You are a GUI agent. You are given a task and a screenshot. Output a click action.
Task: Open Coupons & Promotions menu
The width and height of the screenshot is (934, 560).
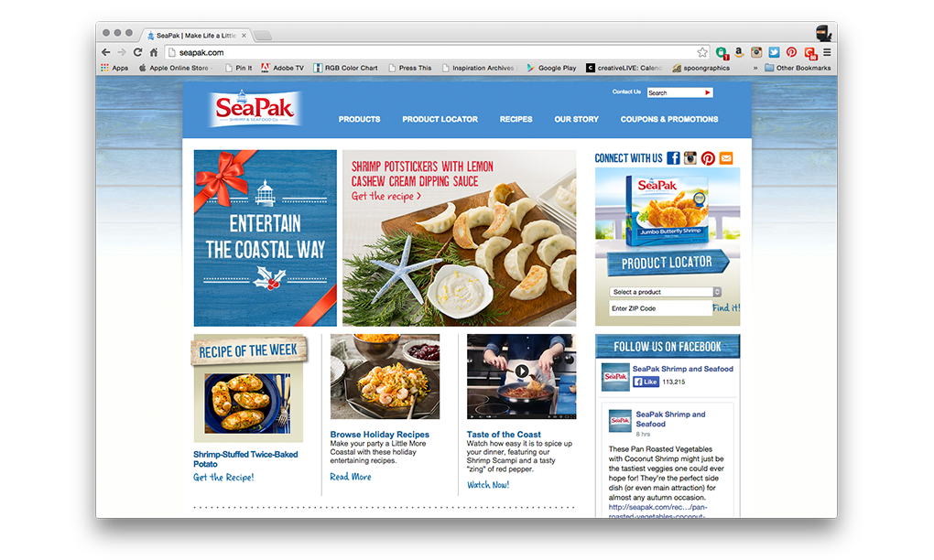click(x=669, y=119)
